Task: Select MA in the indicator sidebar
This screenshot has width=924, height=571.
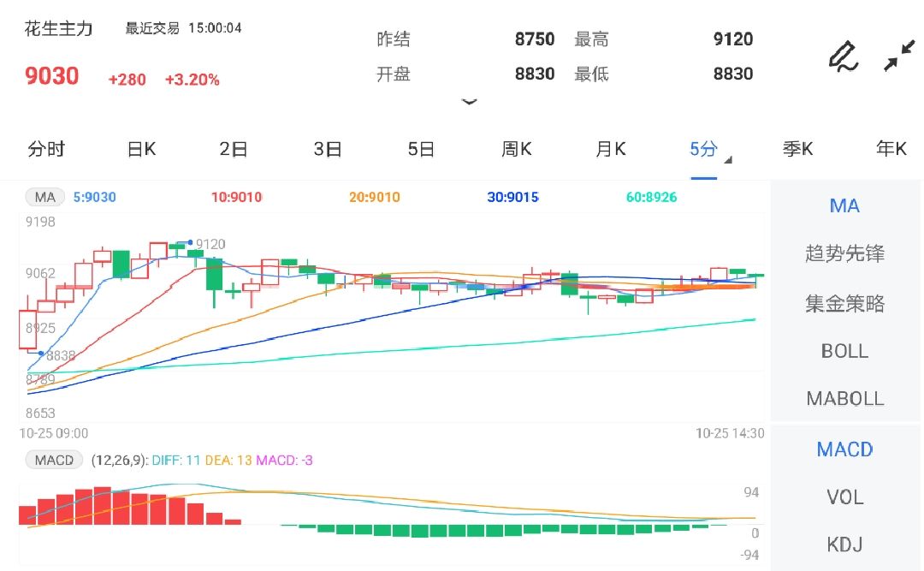Action: tap(844, 205)
